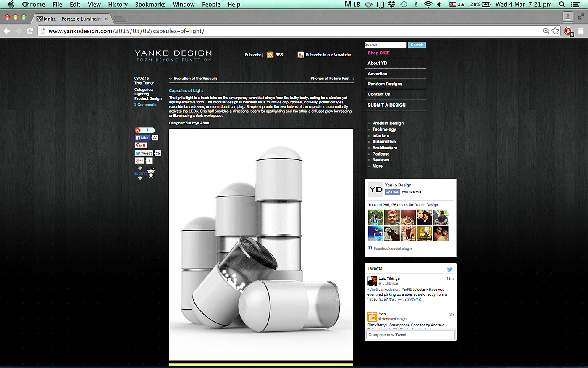Open the Architecture category
This screenshot has height=368, width=588.
coord(385,148)
